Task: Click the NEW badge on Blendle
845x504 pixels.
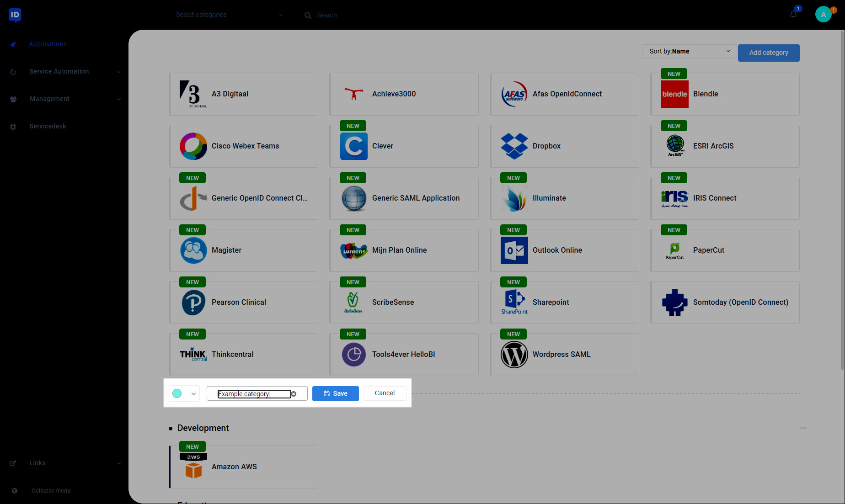Action: point(674,74)
